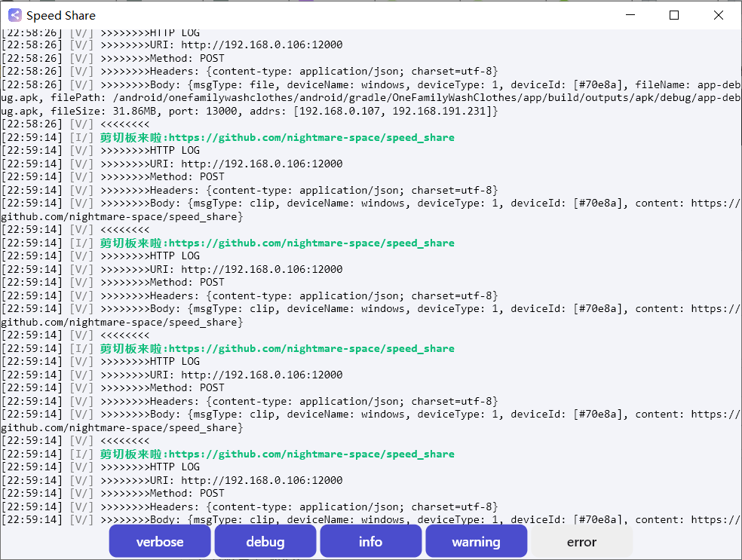Select the verbose log filter

[x=159, y=541]
